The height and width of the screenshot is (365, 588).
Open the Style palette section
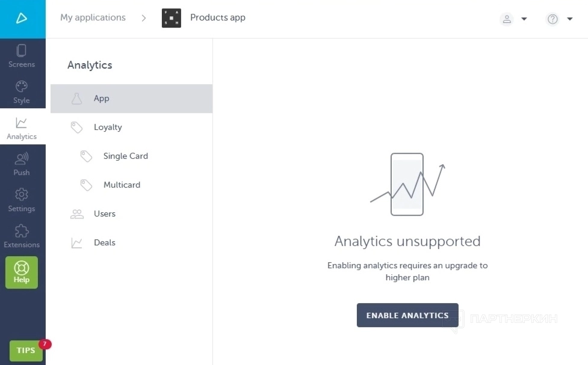[22, 91]
